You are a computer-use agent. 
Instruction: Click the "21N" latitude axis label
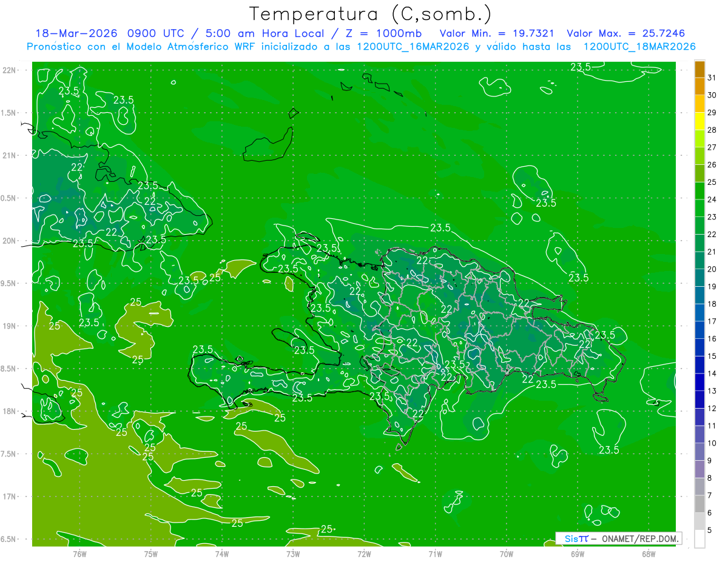tap(9, 155)
